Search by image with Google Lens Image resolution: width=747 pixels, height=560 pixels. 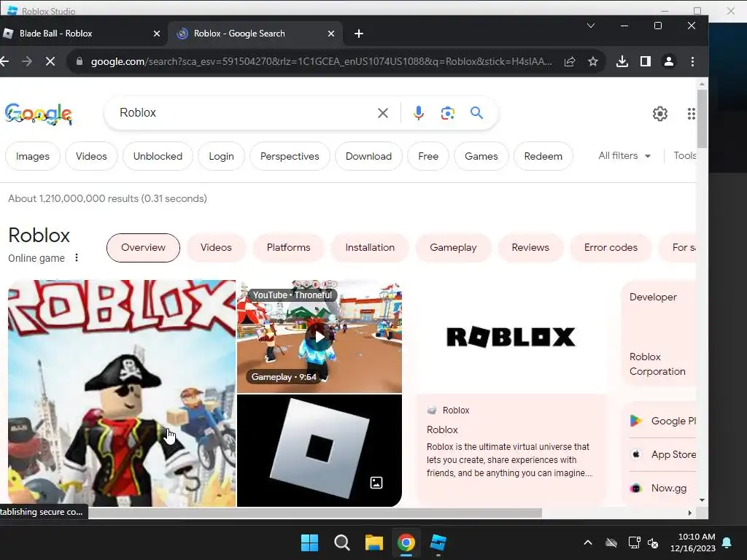447,113
